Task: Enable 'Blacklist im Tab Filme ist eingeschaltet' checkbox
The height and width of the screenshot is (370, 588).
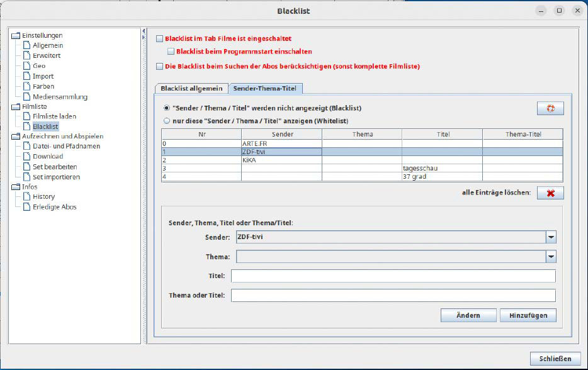Action: click(x=159, y=38)
